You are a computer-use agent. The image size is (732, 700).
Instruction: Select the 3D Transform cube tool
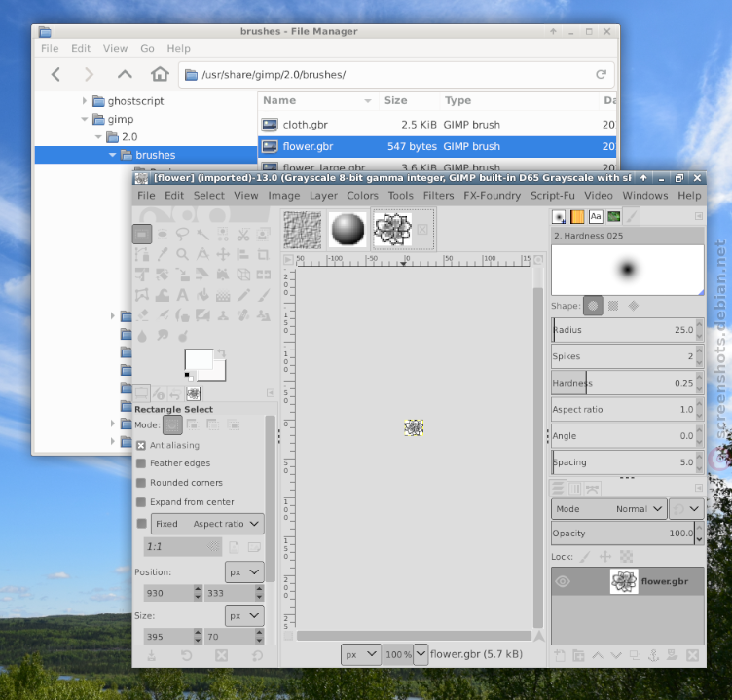tap(243, 275)
